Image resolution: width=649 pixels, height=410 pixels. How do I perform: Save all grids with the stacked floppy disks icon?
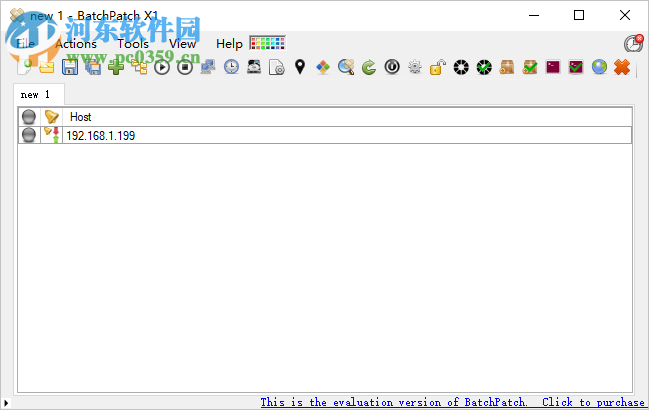[x=93, y=67]
